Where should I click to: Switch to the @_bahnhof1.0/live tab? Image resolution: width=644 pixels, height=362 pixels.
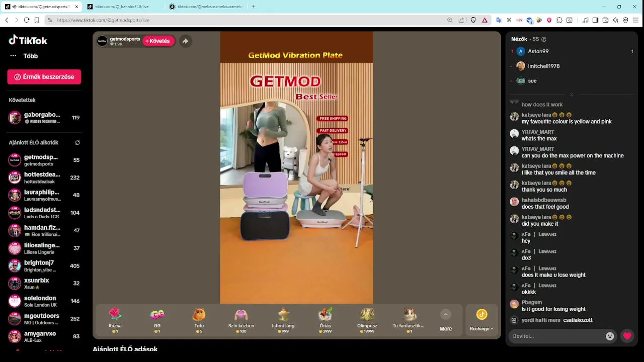122,7
